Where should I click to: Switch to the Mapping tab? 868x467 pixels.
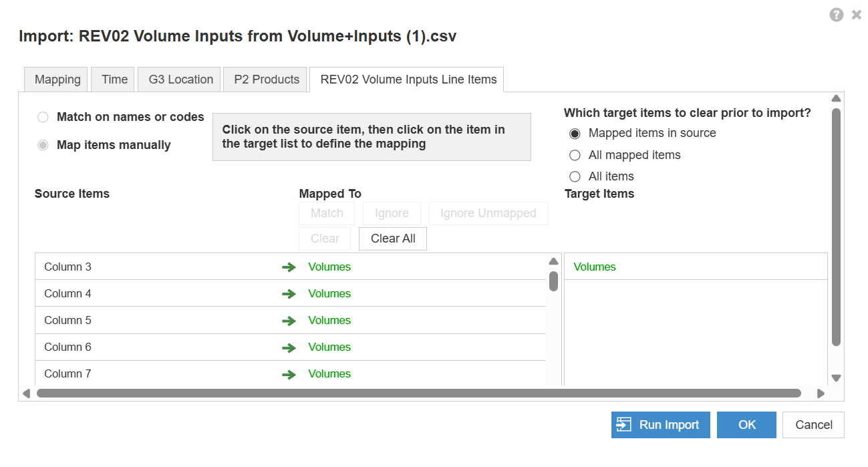click(x=57, y=80)
